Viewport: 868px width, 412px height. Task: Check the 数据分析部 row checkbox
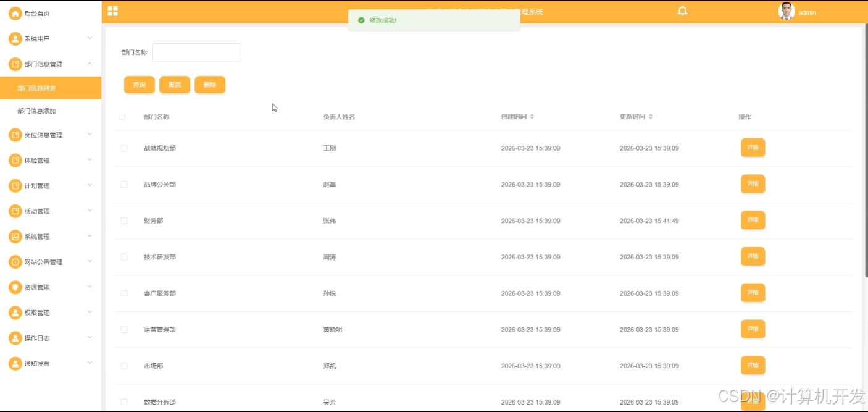coord(124,402)
